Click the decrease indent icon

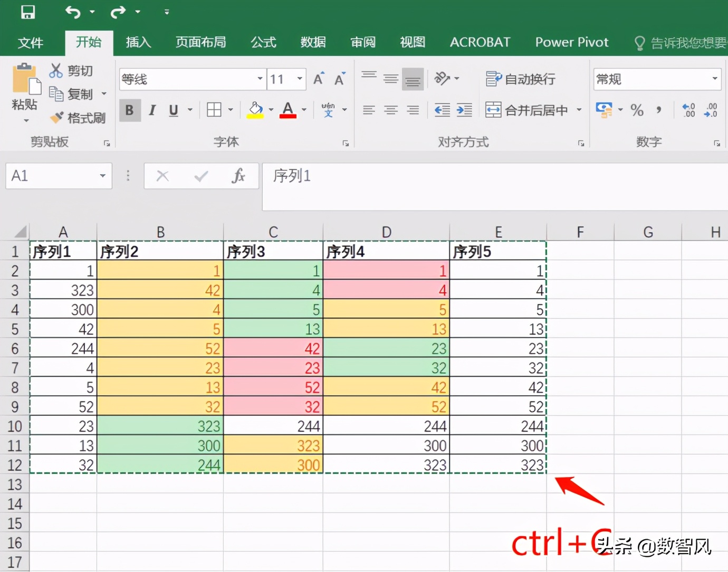442,110
